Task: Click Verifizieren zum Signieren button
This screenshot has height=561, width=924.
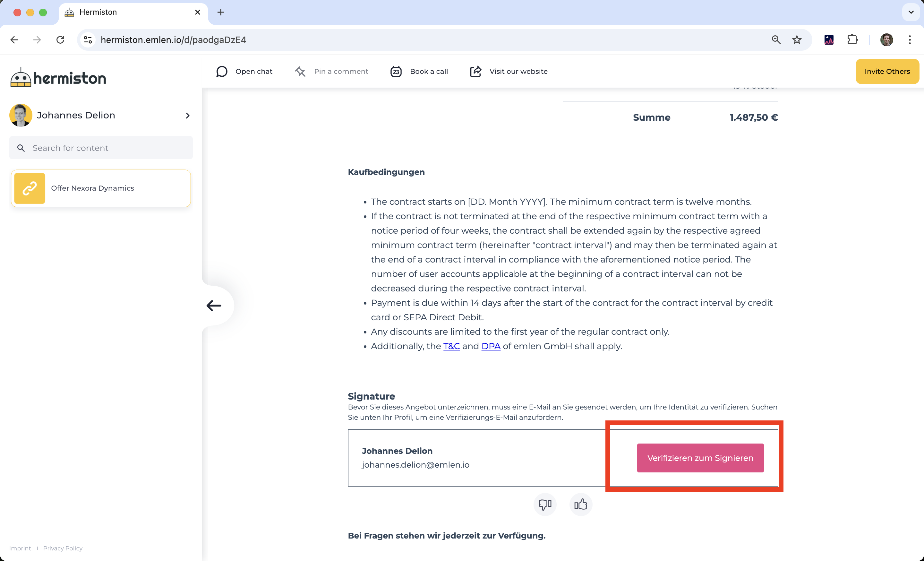Action: coord(700,458)
